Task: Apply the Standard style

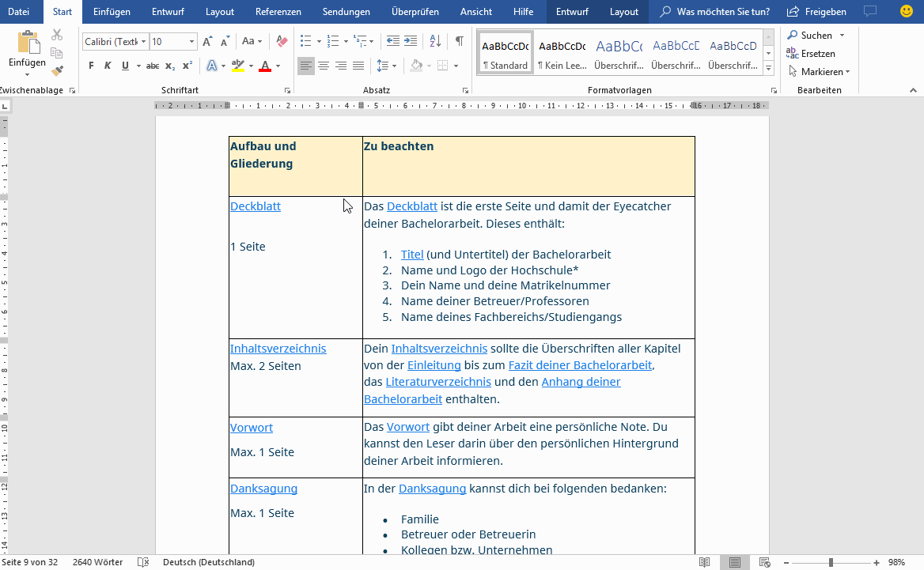Action: pos(505,54)
